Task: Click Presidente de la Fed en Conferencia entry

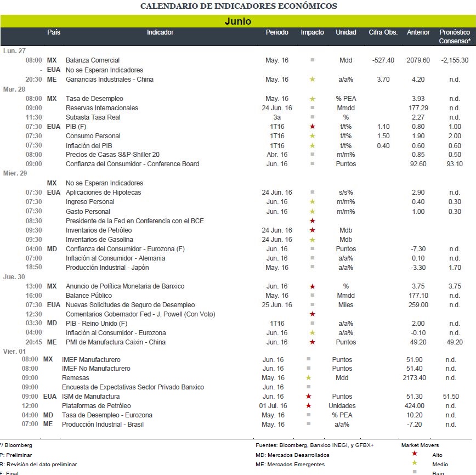Action: pyautogui.click(x=135, y=221)
